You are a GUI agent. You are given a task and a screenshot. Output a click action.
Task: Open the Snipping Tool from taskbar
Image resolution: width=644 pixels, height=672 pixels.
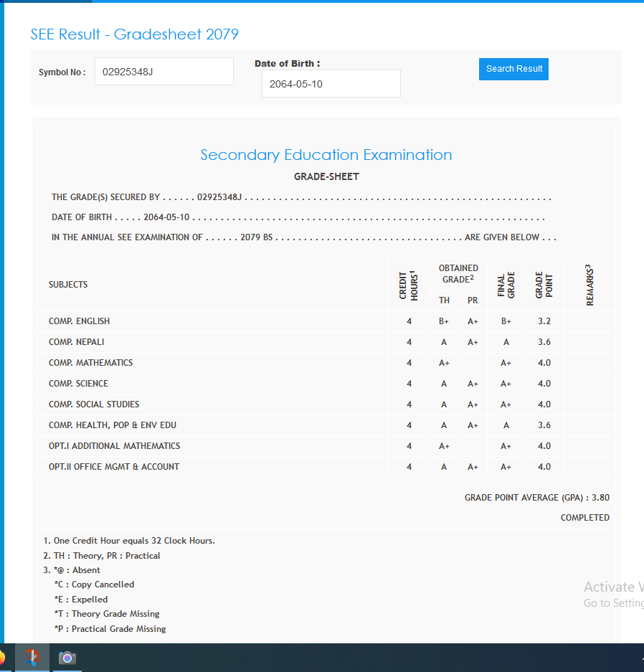coord(32,658)
